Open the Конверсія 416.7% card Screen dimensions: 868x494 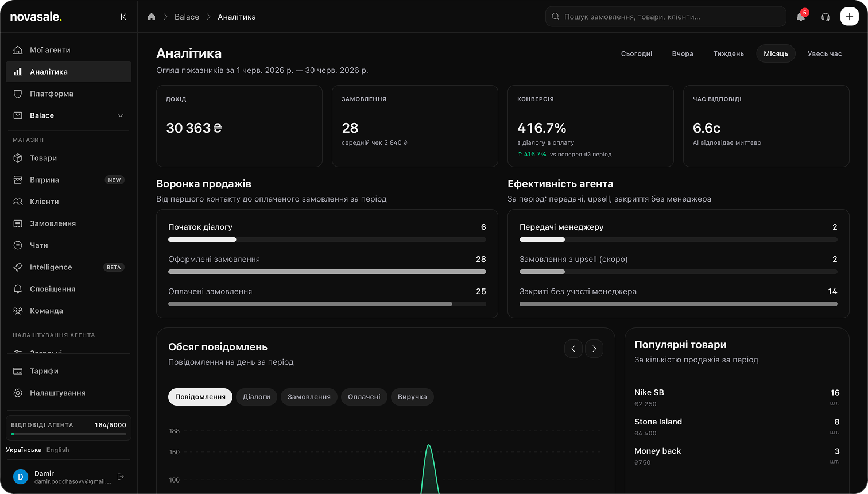(590, 126)
